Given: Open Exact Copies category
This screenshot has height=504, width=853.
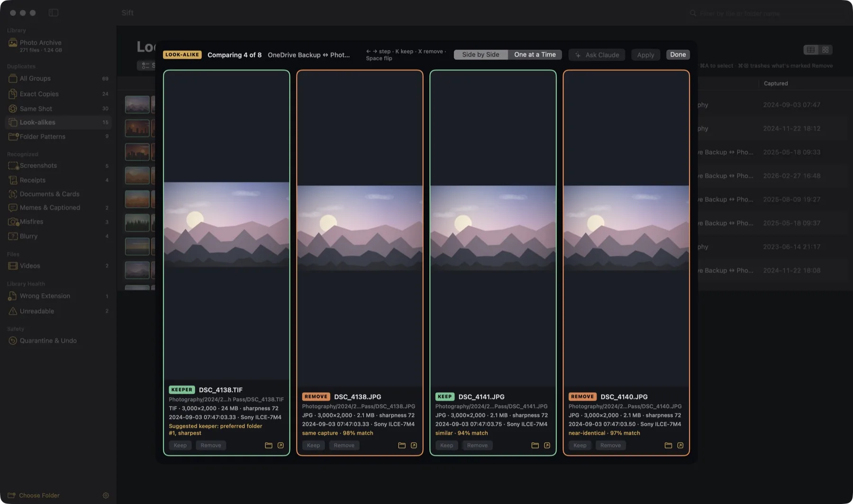Looking at the screenshot, I should pos(58,94).
